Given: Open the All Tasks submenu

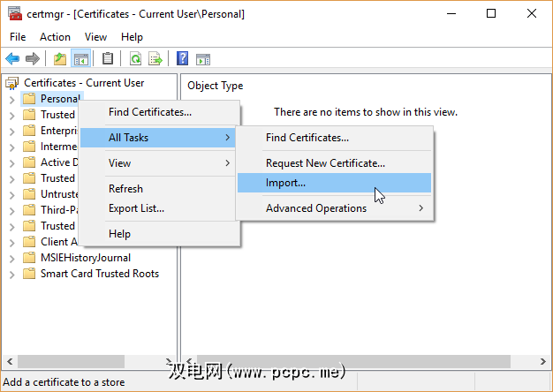Looking at the screenshot, I should pos(157,138).
